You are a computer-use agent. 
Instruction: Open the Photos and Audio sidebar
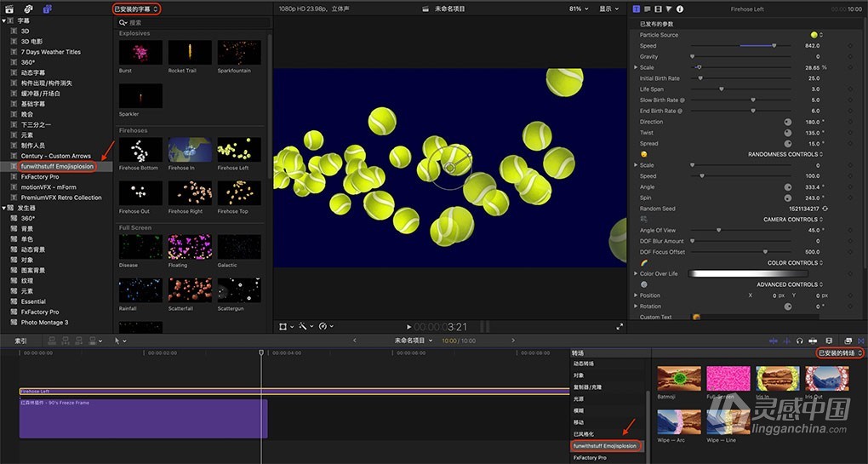(28, 9)
